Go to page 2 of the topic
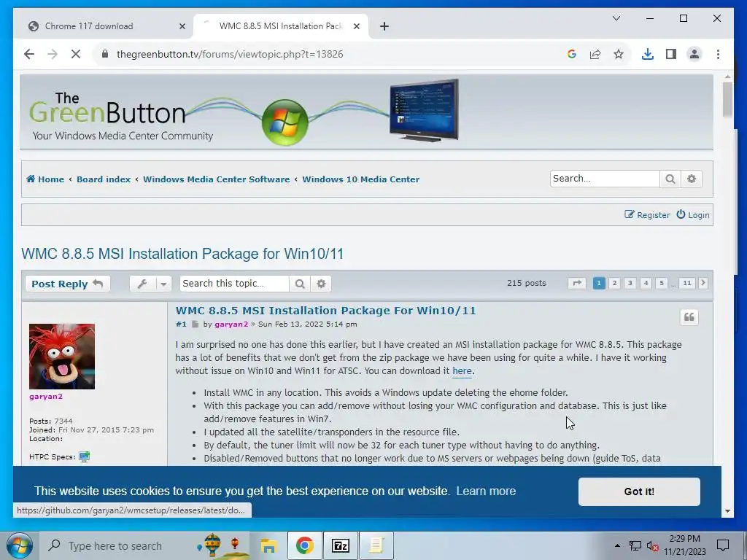 tap(614, 284)
